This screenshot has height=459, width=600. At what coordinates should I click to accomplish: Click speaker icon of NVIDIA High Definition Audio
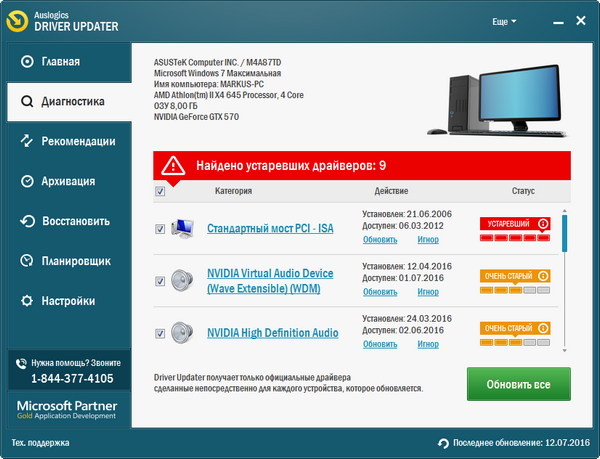point(182,333)
